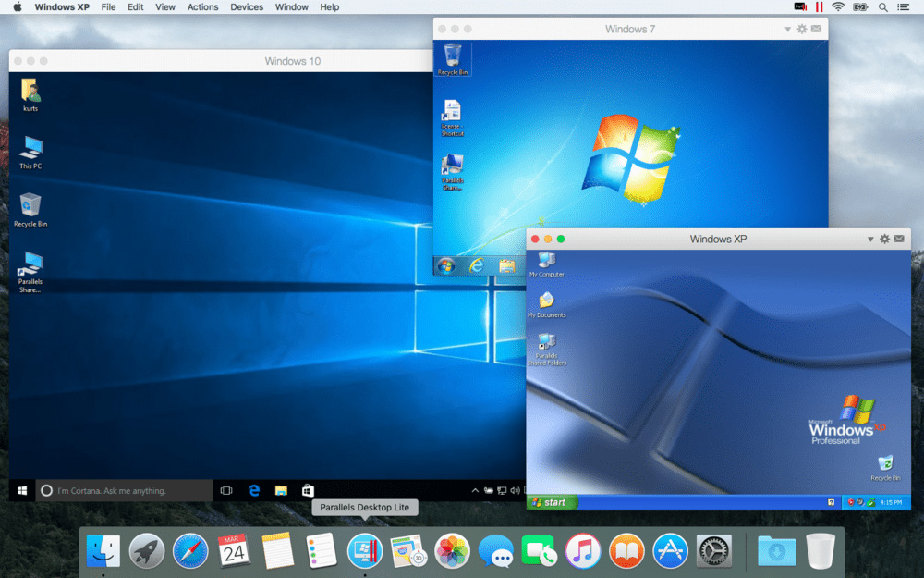Open the Edit menu
The height and width of the screenshot is (578, 924).
click(x=136, y=7)
